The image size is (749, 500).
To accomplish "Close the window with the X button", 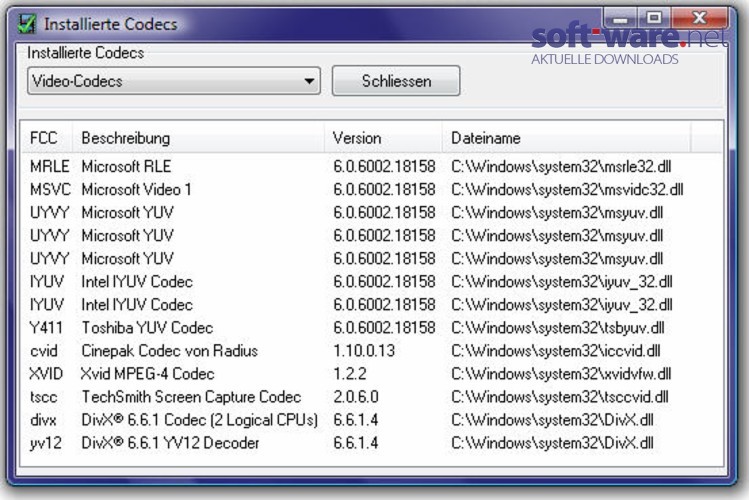I will pos(700,19).
